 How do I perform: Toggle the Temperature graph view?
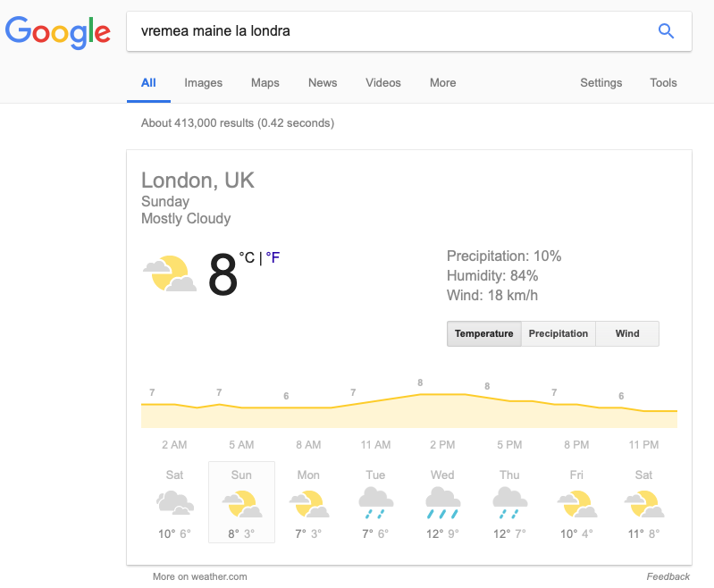484,334
